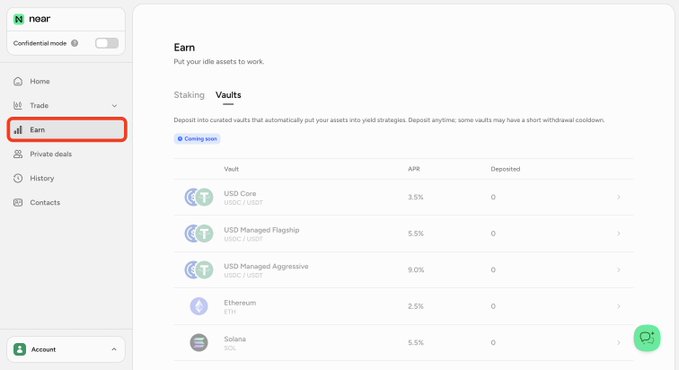
Task: Click the History clock icon
Action: click(18, 178)
